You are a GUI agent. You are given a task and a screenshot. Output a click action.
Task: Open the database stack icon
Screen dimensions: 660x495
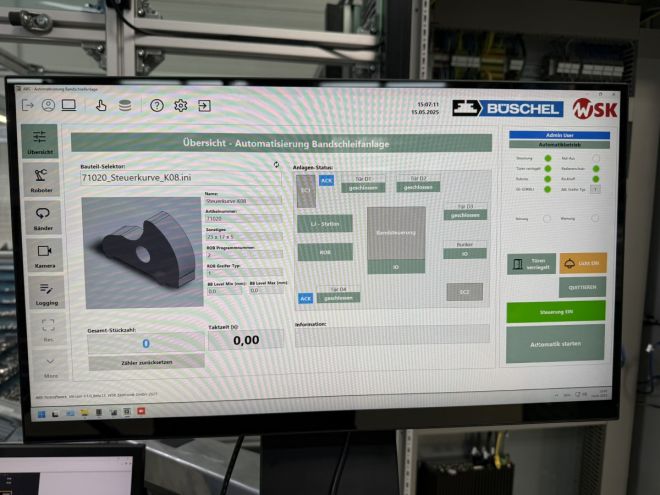click(x=125, y=105)
